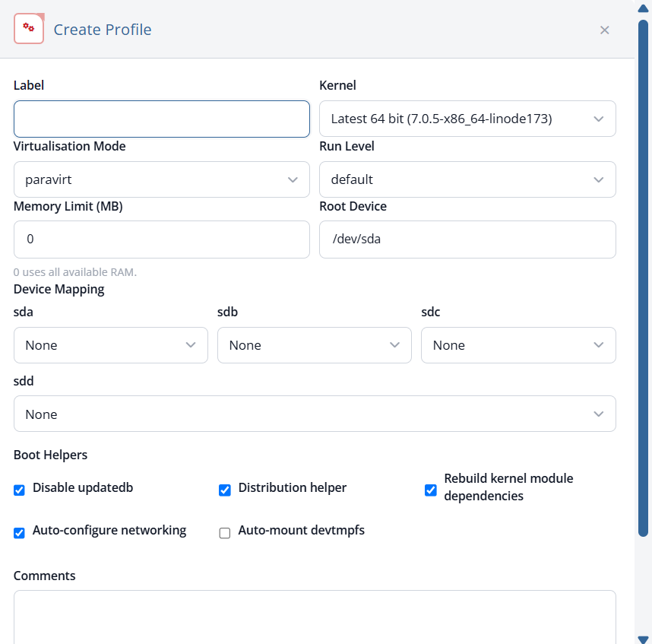This screenshot has width=652, height=644.
Task: Click the Create Profile gears icon
Action: coord(29,28)
